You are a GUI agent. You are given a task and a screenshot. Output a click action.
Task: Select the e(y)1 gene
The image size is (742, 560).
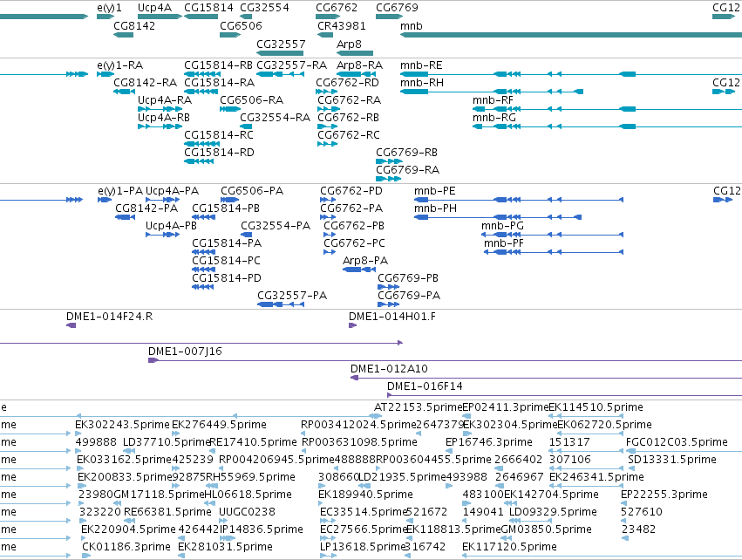pos(106,17)
